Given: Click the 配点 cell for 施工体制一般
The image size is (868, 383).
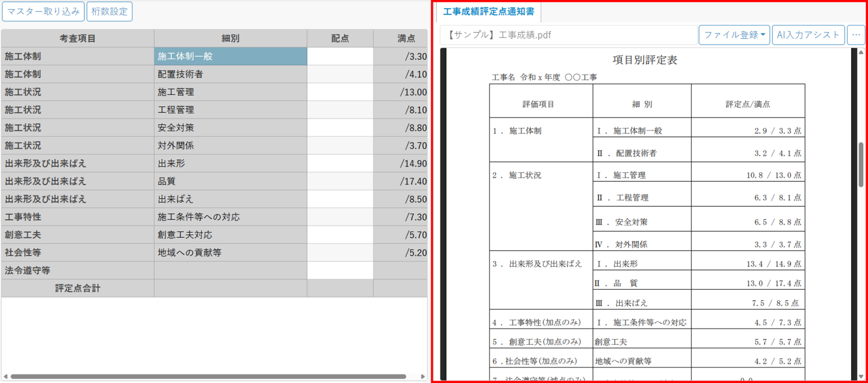Looking at the screenshot, I should click(x=340, y=57).
